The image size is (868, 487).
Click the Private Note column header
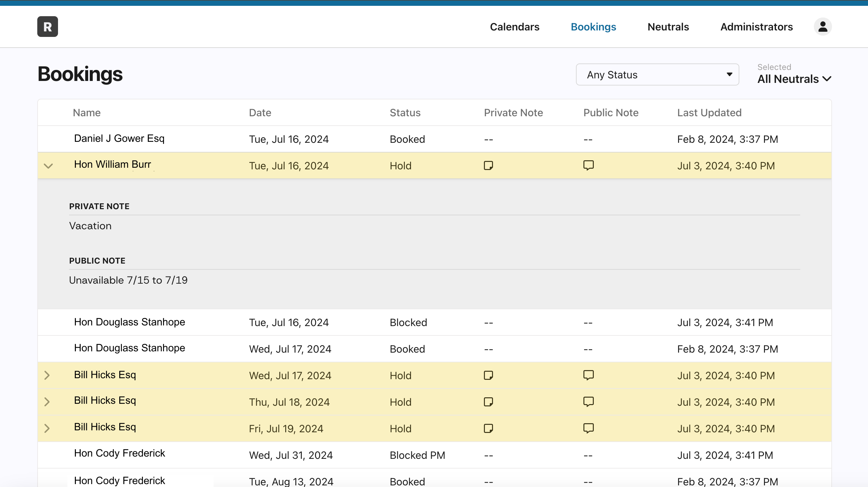pyautogui.click(x=513, y=112)
